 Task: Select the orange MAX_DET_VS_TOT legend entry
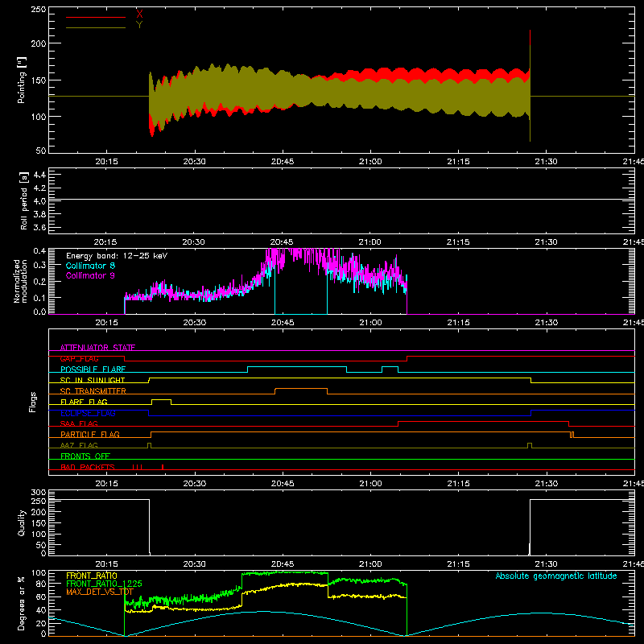click(100, 592)
